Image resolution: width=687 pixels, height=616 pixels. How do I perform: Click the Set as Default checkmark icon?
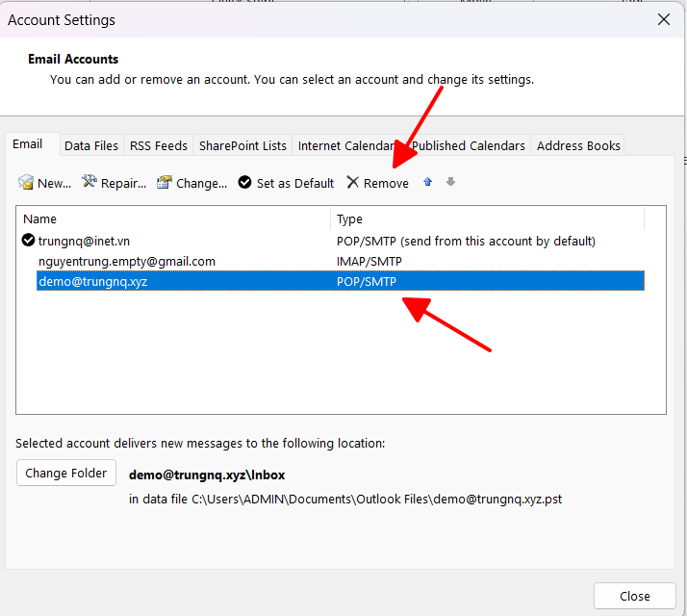point(245,182)
